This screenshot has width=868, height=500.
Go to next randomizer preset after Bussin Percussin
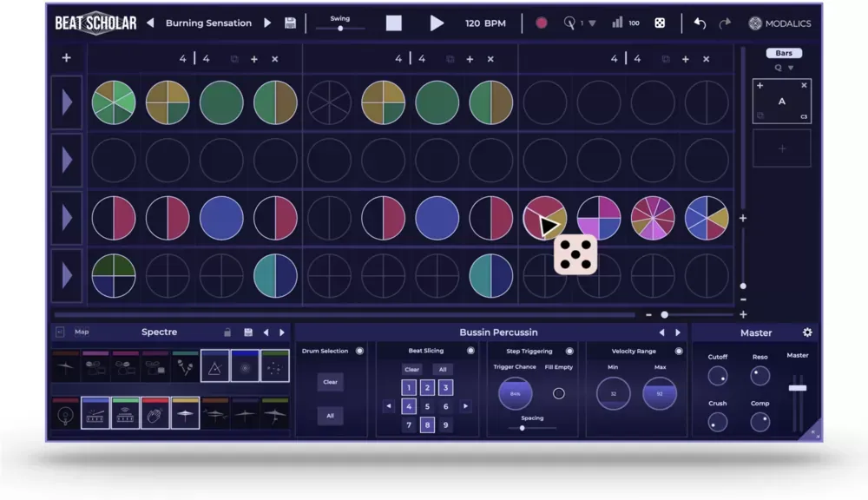tap(678, 332)
